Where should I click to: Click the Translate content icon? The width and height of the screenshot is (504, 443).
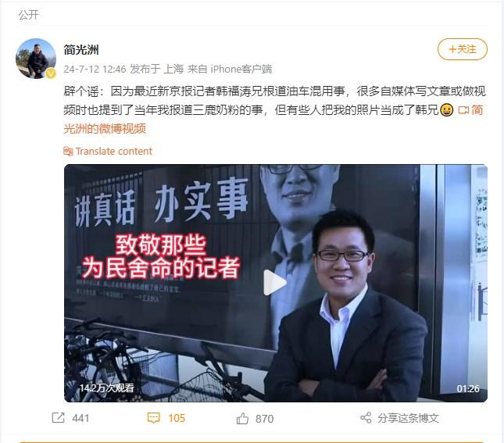tap(68, 151)
